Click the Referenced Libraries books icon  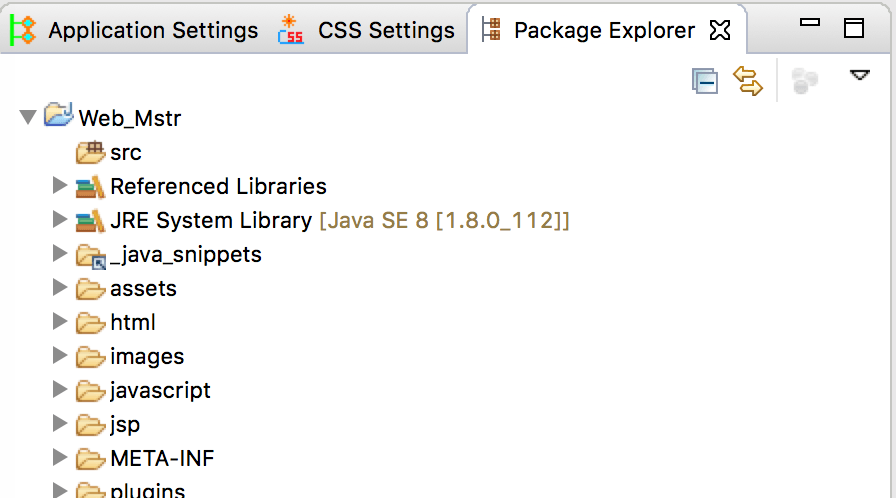[x=90, y=186]
